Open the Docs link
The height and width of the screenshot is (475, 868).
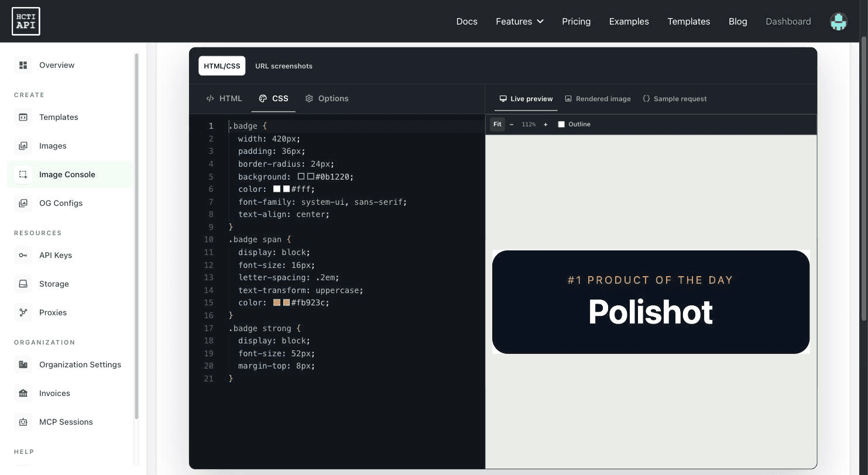(x=467, y=22)
